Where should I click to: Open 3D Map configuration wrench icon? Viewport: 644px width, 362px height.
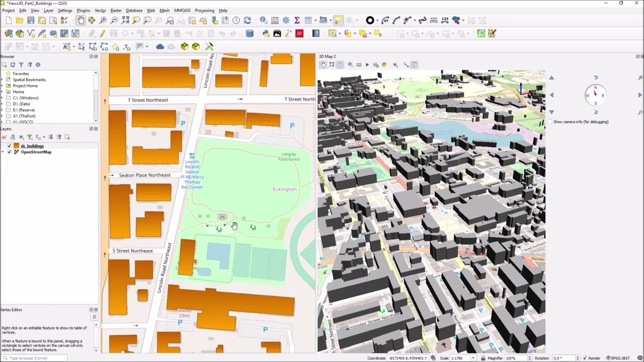coord(406,64)
